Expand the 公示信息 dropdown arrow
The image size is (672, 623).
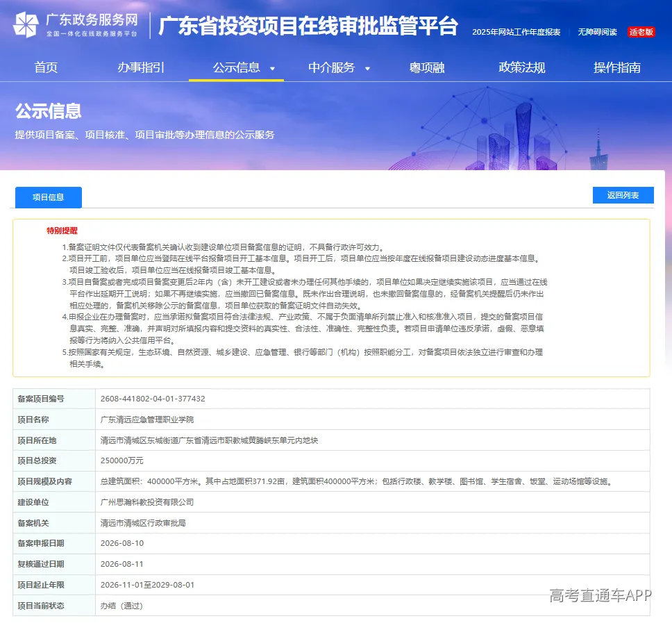pos(272,68)
